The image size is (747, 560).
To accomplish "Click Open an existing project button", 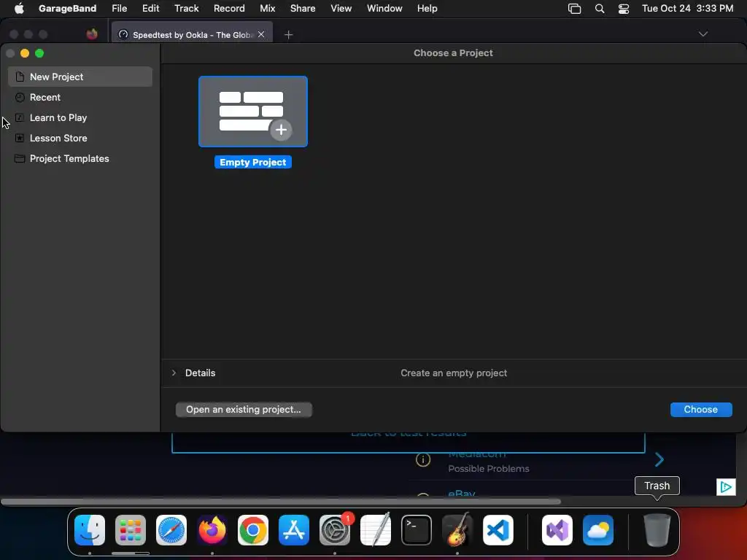I will pyautogui.click(x=244, y=410).
